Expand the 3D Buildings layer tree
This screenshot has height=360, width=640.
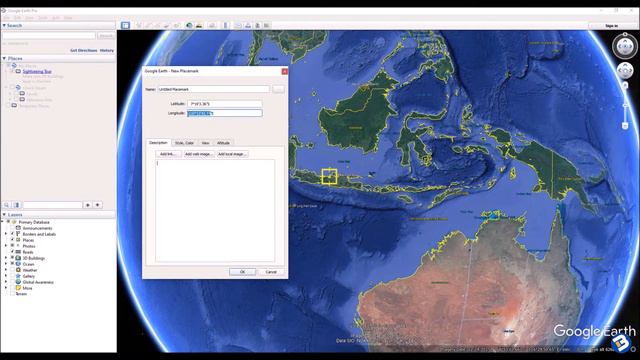6,258
